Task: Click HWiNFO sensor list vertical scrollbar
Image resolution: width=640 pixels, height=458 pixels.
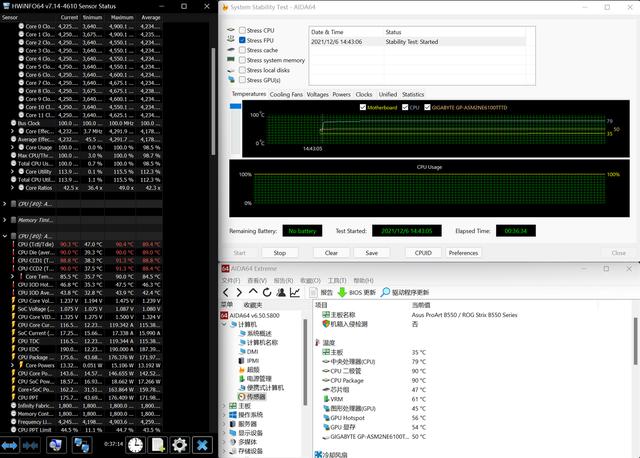Action: (x=213, y=101)
